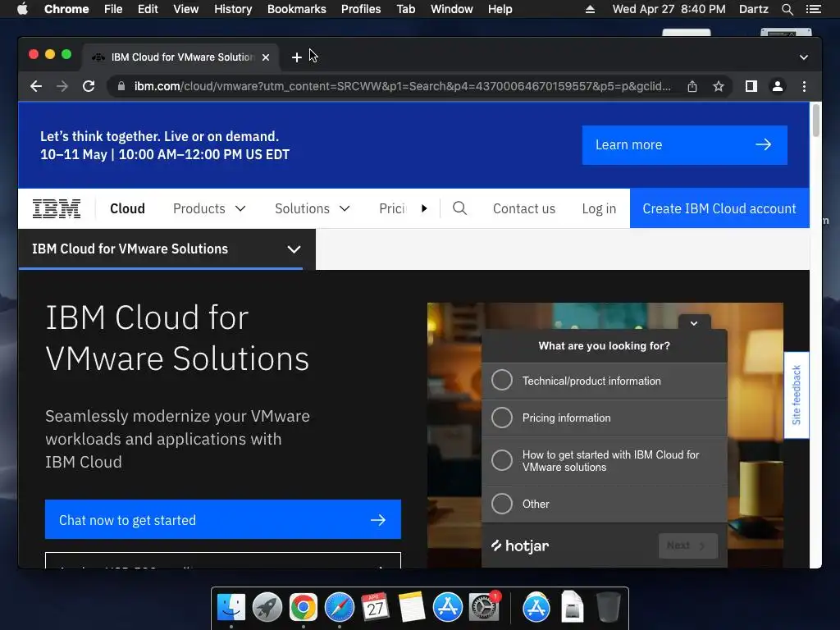Click the Next survey button

(688, 546)
